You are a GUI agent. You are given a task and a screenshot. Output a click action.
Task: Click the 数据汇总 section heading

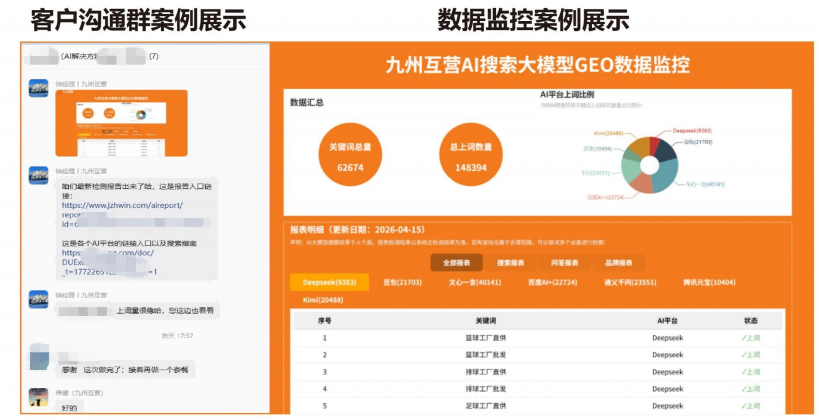click(x=307, y=102)
